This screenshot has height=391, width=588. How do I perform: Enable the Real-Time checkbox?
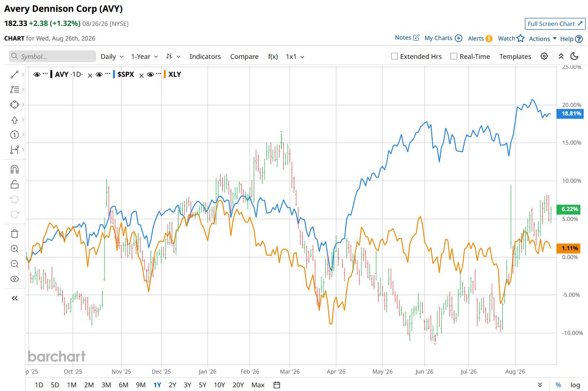[454, 56]
